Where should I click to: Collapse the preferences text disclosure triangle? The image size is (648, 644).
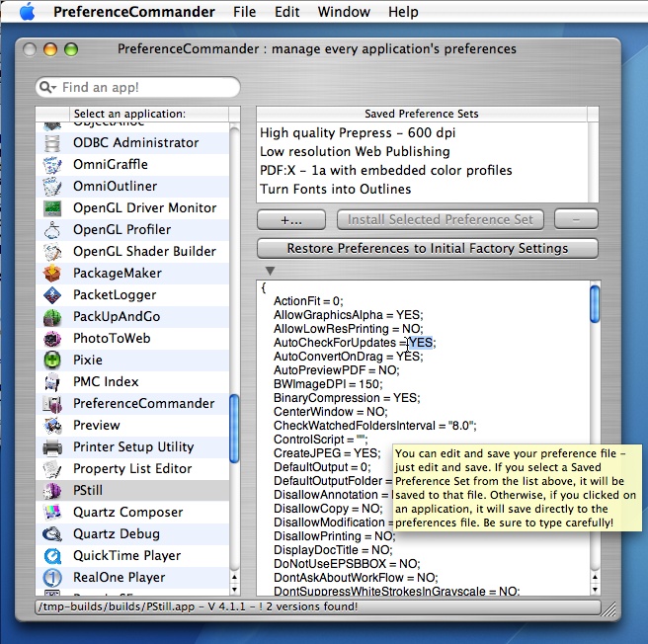point(270,271)
